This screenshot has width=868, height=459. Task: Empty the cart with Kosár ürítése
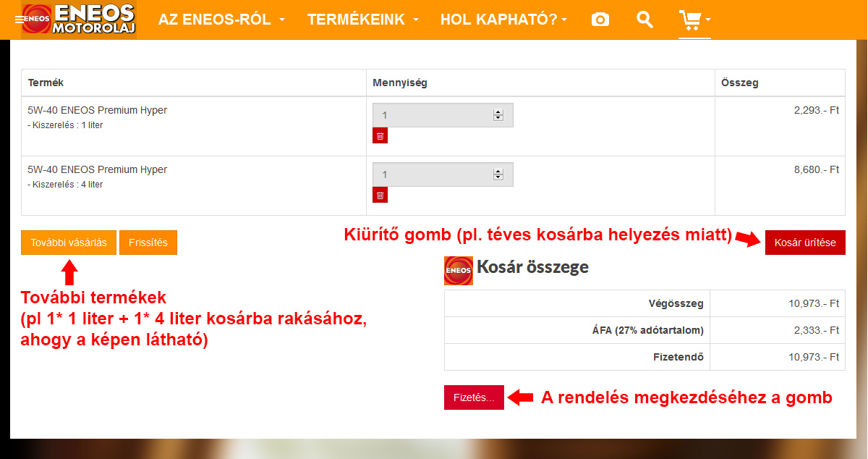coord(805,243)
